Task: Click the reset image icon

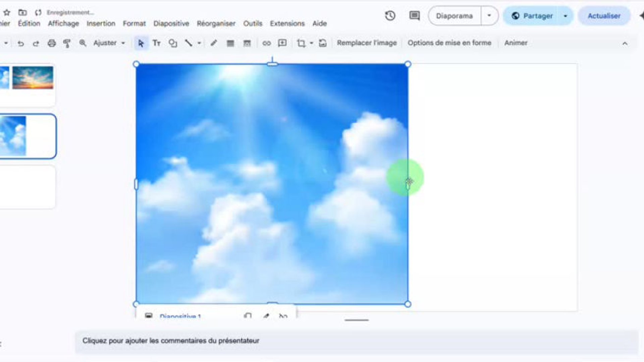Action: coord(323,43)
